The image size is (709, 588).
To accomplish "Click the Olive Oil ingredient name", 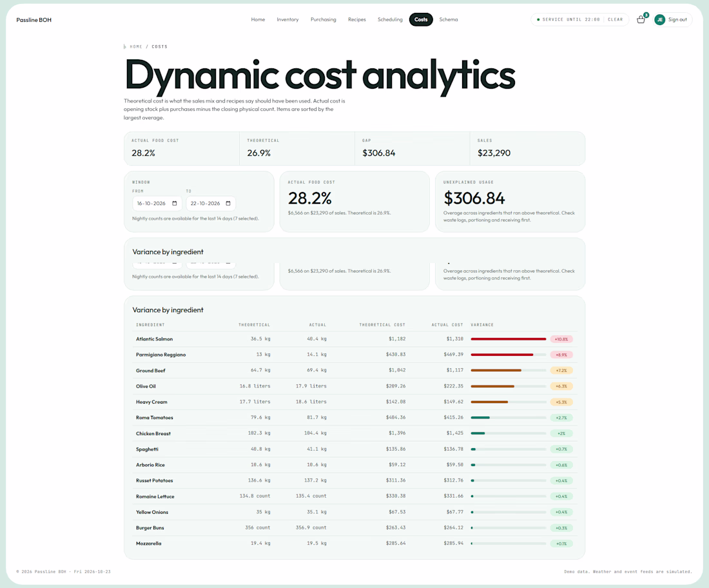I will coord(146,386).
